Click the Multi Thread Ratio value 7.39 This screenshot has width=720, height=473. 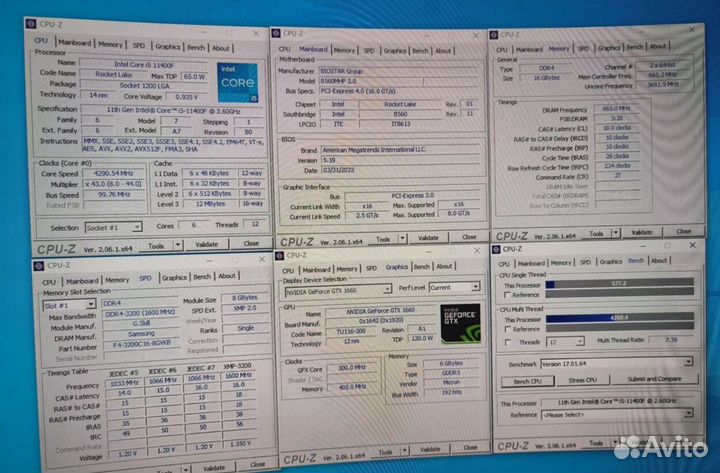(671, 339)
